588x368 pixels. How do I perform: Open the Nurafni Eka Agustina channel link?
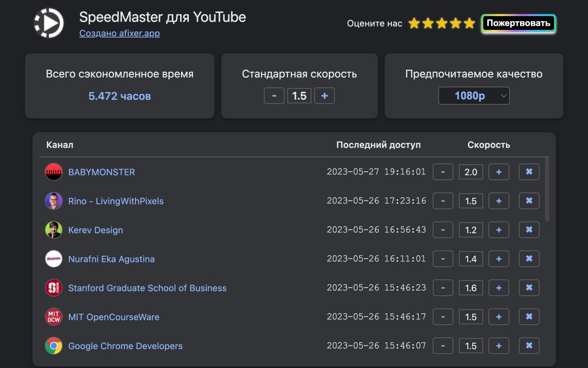111,259
